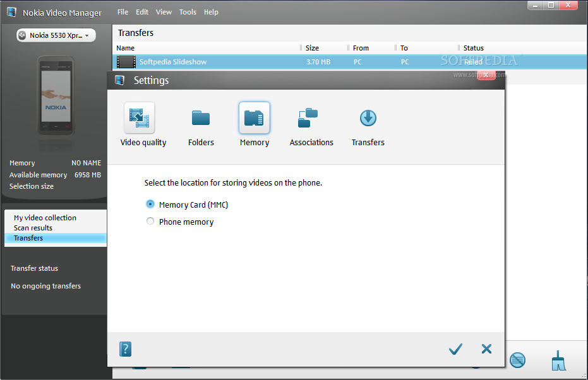This screenshot has width=588, height=380.
Task: Open the Edit menu
Action: [142, 12]
